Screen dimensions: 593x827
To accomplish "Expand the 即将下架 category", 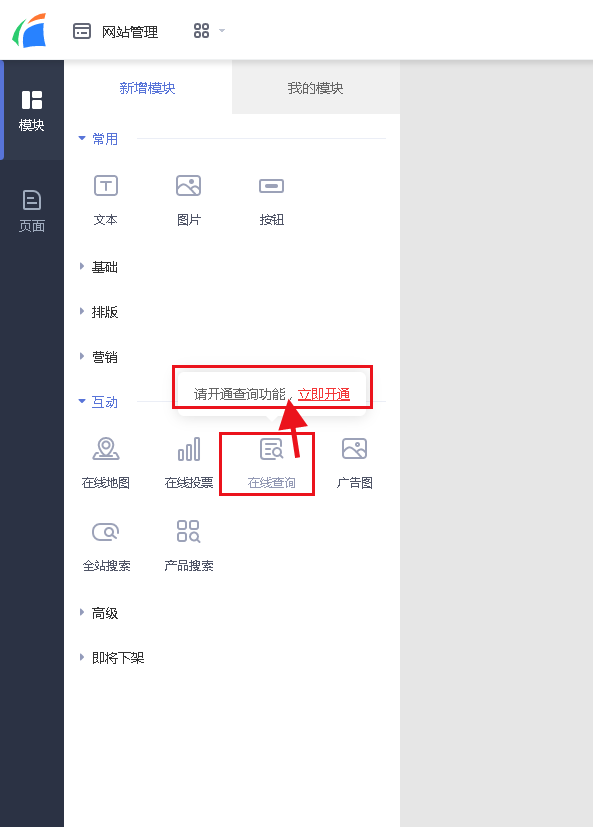I will point(111,658).
